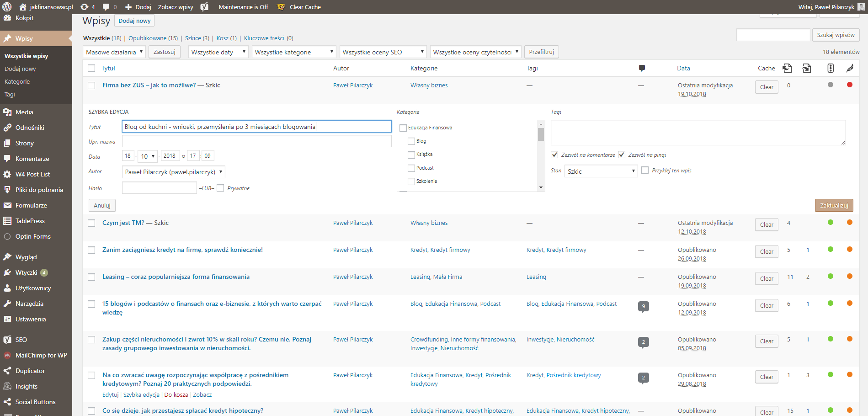Expand the 'Wszystkie kategorie' filter dropdown
Viewport: 868px width, 416px height.
294,52
